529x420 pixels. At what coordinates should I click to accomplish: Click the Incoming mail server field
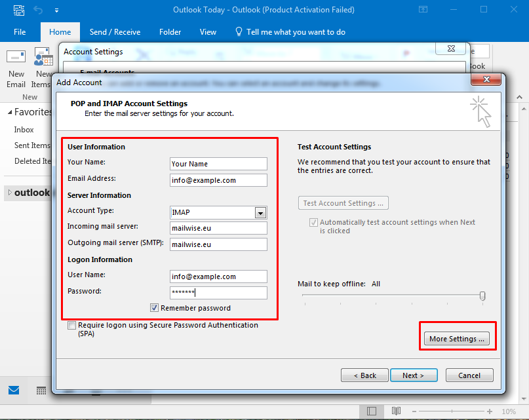tap(218, 228)
